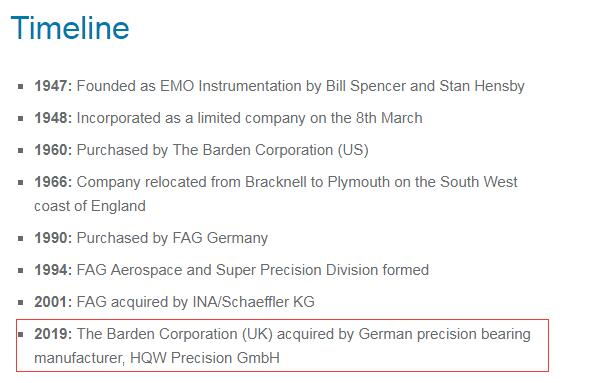Select the 1948 year label
The width and height of the screenshot is (606, 383).
[53, 118]
